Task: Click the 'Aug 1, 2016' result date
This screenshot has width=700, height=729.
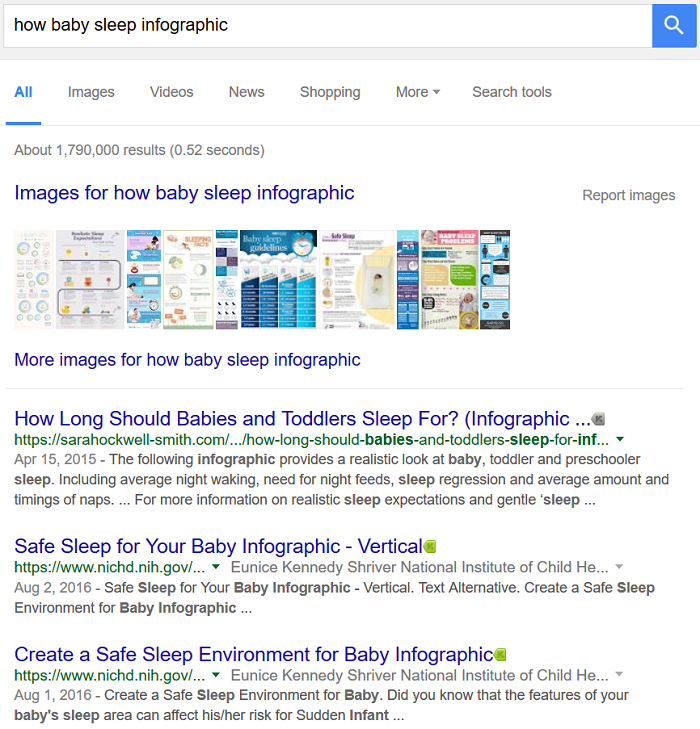Action: [53, 695]
